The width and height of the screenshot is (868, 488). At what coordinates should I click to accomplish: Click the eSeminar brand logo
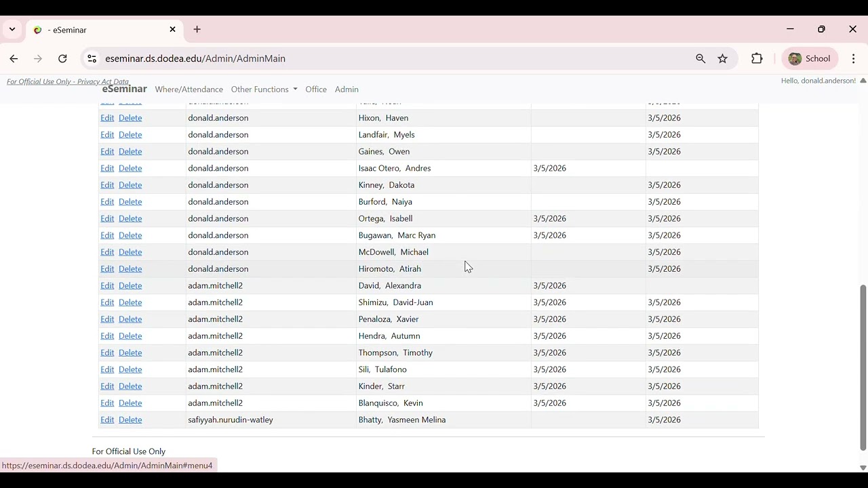pos(125,89)
